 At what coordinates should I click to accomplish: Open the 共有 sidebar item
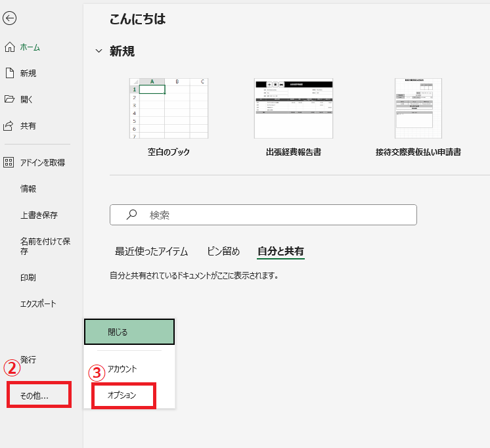pos(28,126)
